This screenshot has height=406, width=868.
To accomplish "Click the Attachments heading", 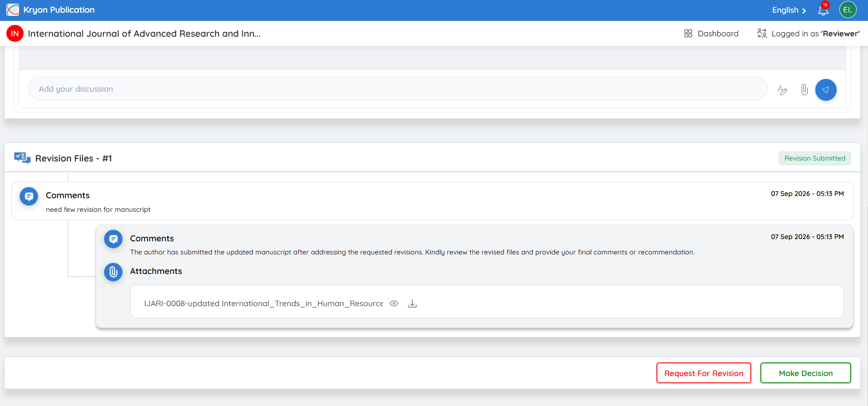I will point(156,271).
